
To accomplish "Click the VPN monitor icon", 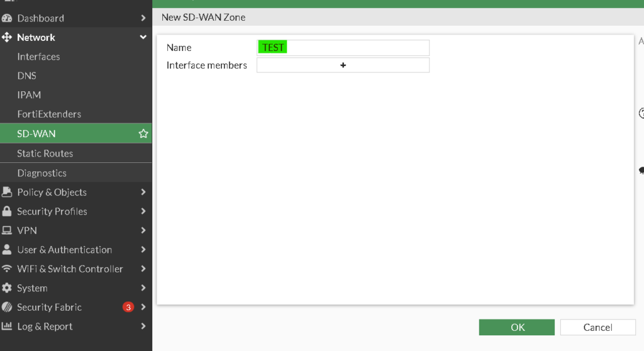I will (7, 231).
